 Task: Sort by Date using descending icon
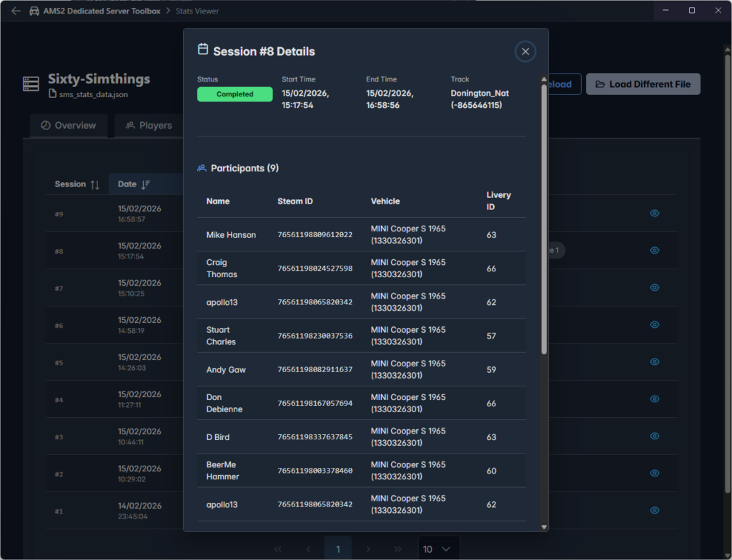146,184
